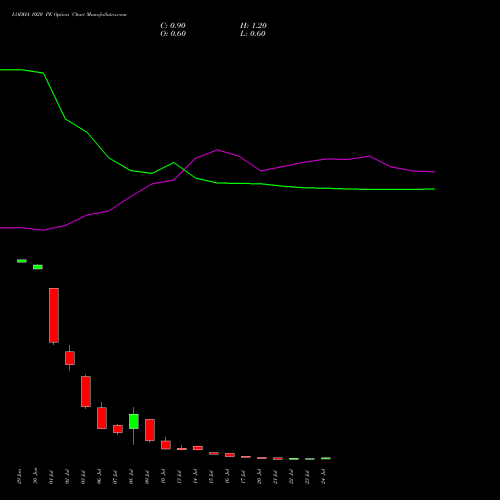Select the red candle above 10 Jul

(x=166, y=445)
